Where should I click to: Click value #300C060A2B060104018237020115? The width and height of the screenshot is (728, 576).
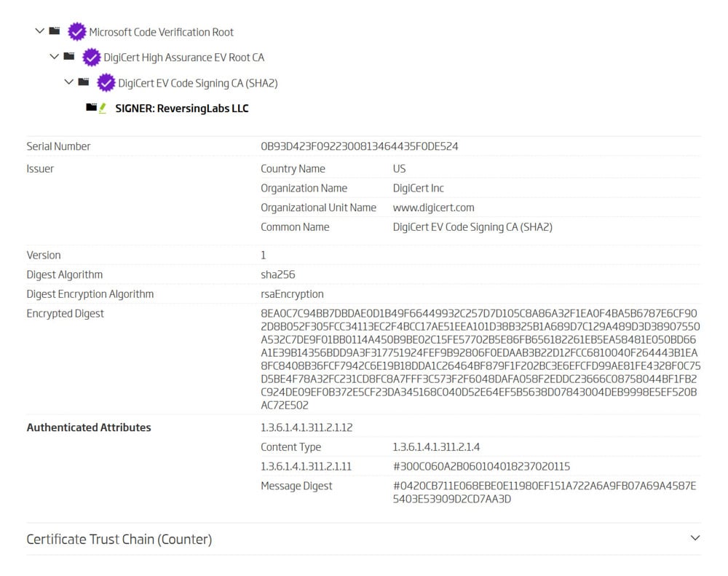pos(481,466)
